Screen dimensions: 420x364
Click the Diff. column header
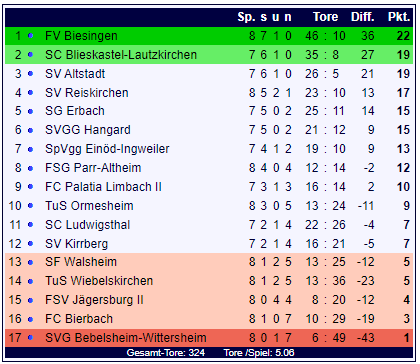coord(362,17)
